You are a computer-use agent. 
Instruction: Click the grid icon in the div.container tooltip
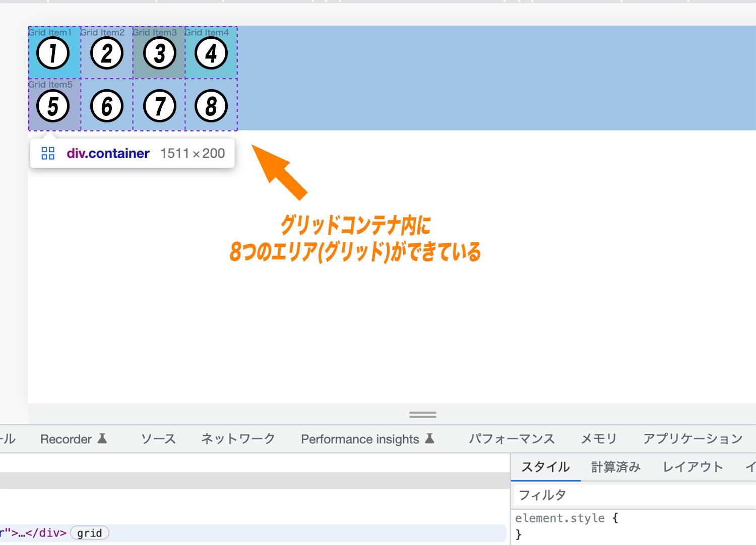click(48, 153)
